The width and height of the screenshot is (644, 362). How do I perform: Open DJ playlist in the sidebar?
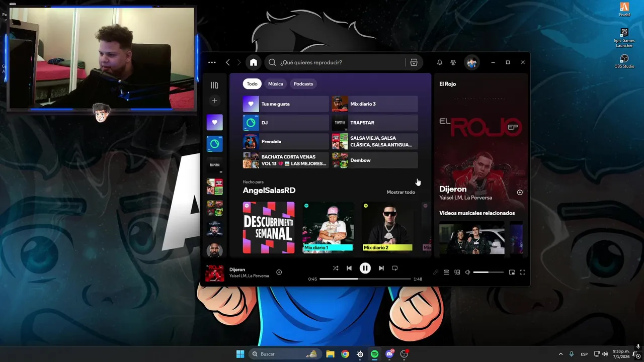214,144
